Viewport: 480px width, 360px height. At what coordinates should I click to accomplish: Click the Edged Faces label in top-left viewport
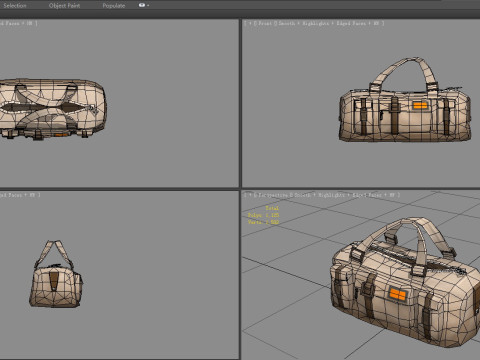click(11, 23)
